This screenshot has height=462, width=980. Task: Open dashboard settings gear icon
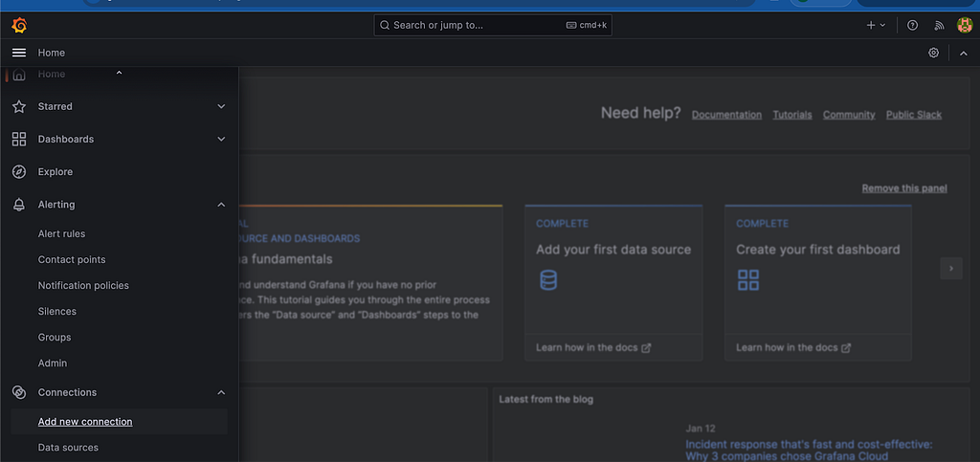click(x=933, y=53)
